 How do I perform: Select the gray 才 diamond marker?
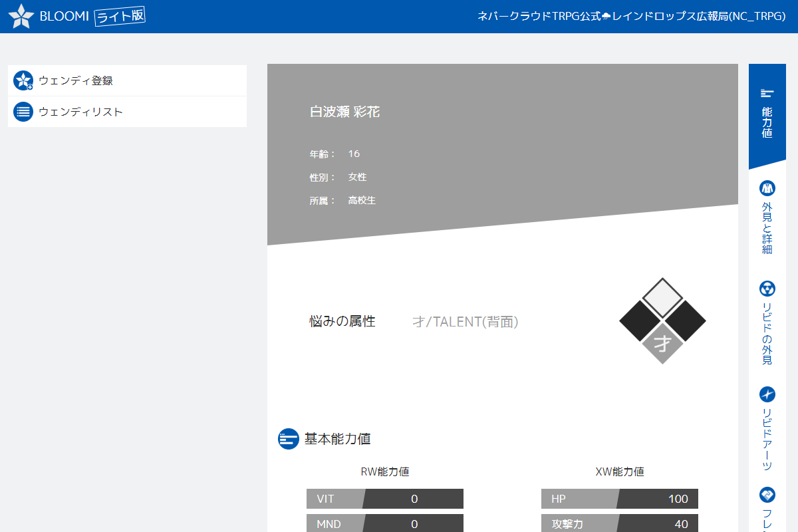point(662,343)
